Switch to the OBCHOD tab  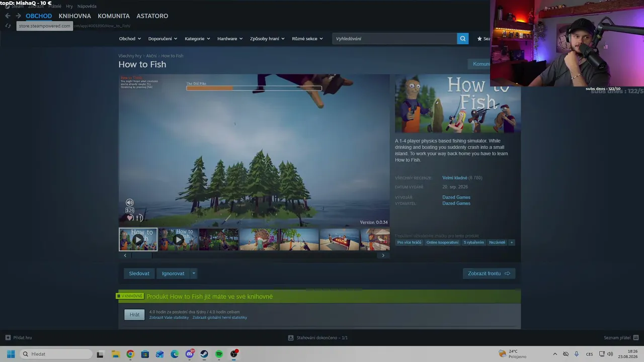(39, 16)
